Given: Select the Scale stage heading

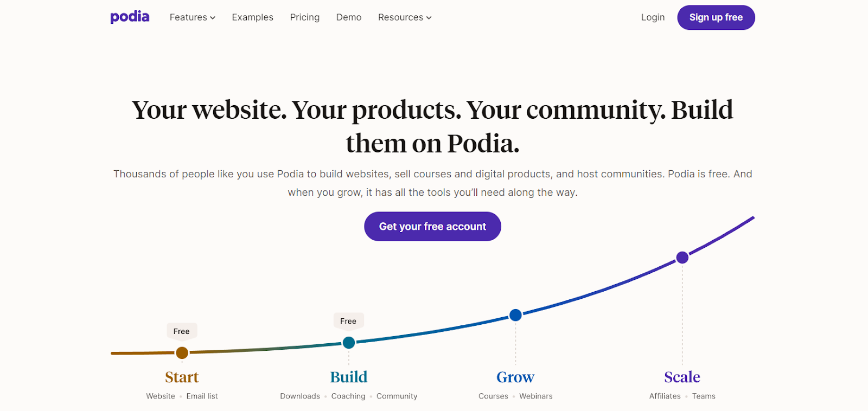Looking at the screenshot, I should (682, 377).
